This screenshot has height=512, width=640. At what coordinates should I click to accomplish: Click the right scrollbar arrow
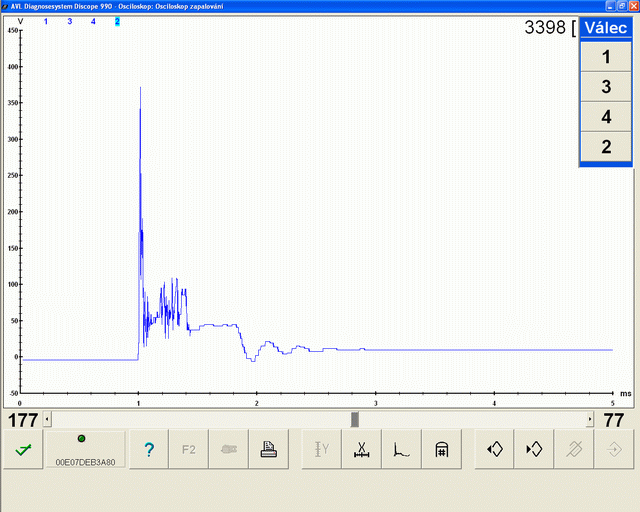point(590,419)
